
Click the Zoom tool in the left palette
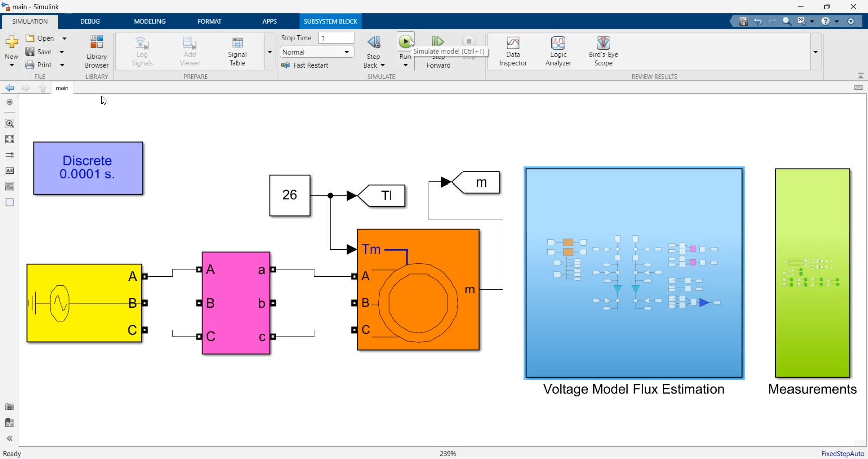(x=10, y=123)
